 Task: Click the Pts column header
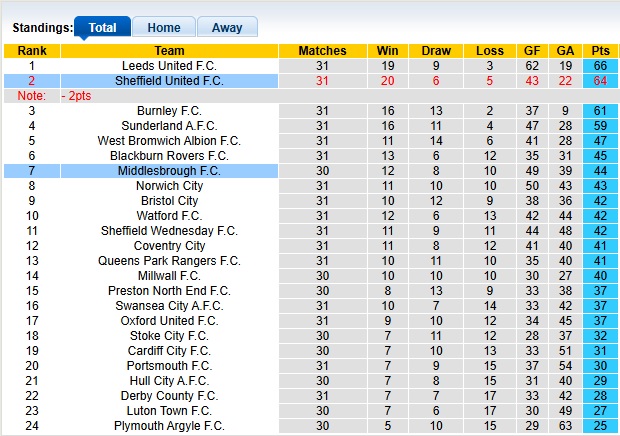tap(601, 51)
